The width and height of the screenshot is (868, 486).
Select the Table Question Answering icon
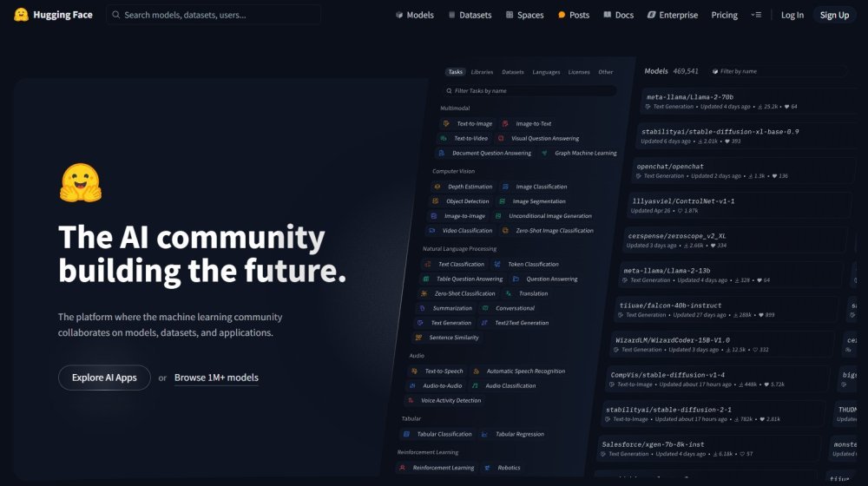[x=425, y=279]
